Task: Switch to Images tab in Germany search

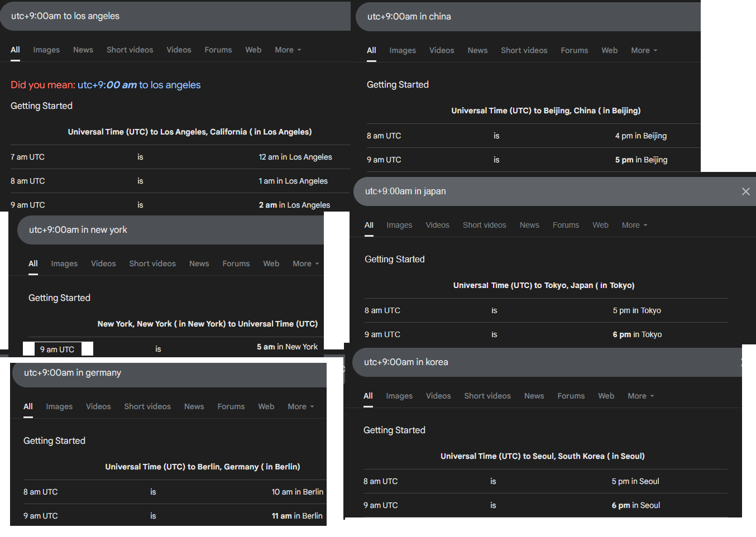Action: (59, 406)
